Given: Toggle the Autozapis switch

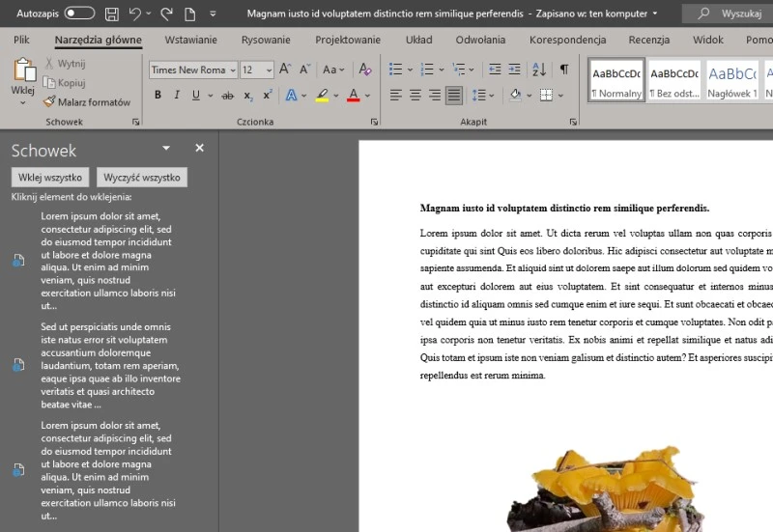Looking at the screenshot, I should click(79, 14).
